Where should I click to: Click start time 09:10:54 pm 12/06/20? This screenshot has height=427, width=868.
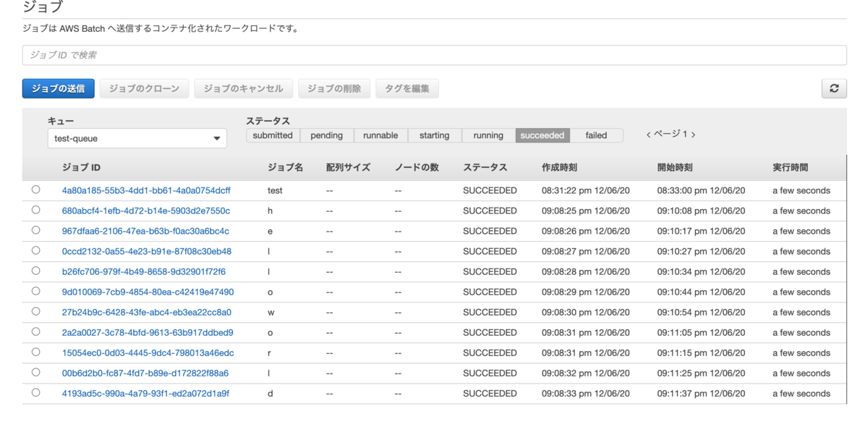pos(702,312)
